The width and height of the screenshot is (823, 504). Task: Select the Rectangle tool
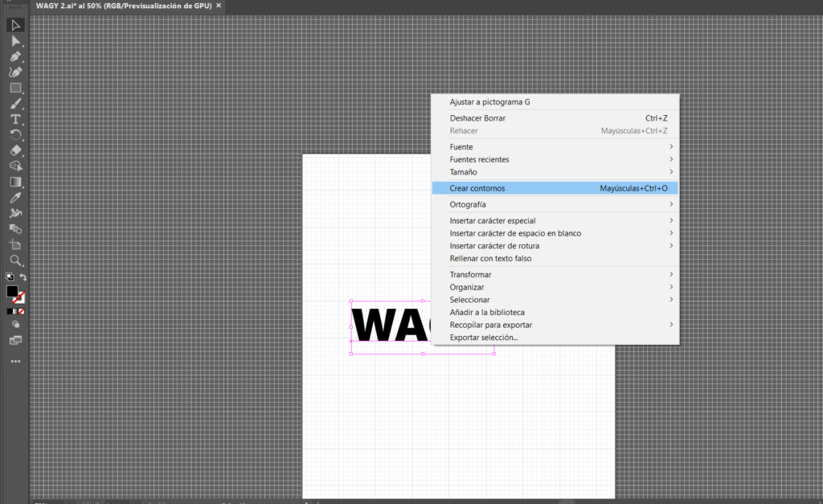pyautogui.click(x=15, y=88)
